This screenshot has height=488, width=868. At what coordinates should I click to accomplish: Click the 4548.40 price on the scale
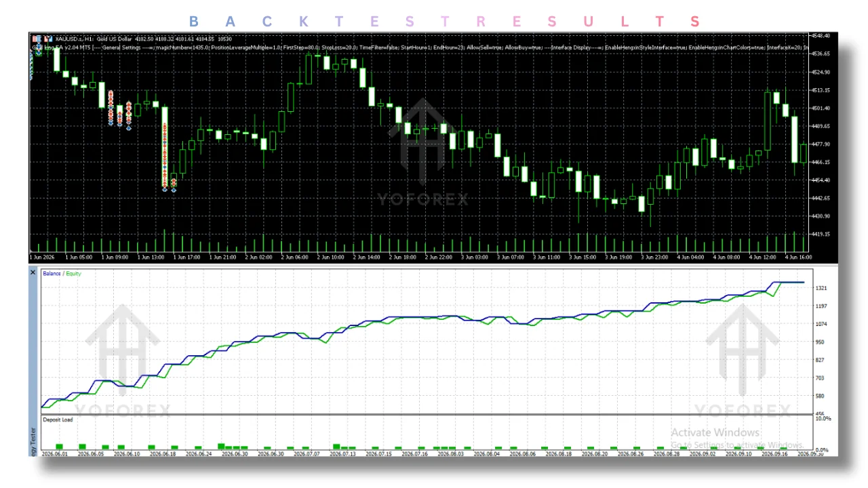pyautogui.click(x=821, y=35)
